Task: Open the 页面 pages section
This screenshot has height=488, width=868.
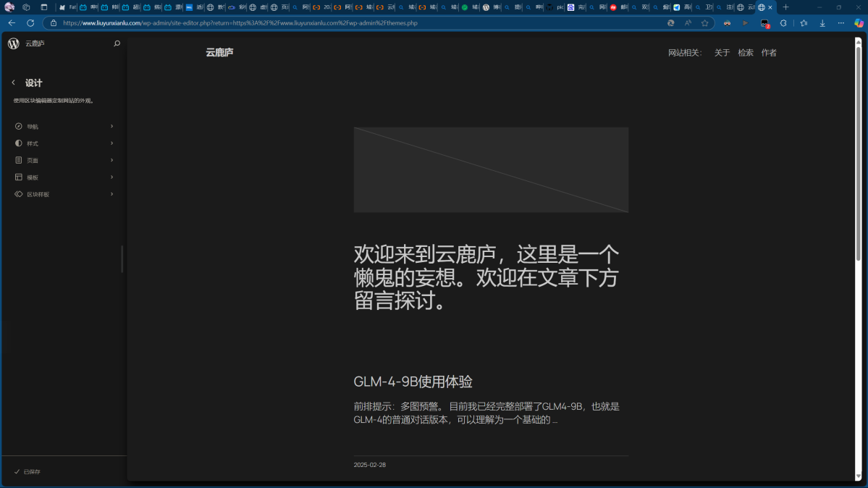Action: [64, 160]
